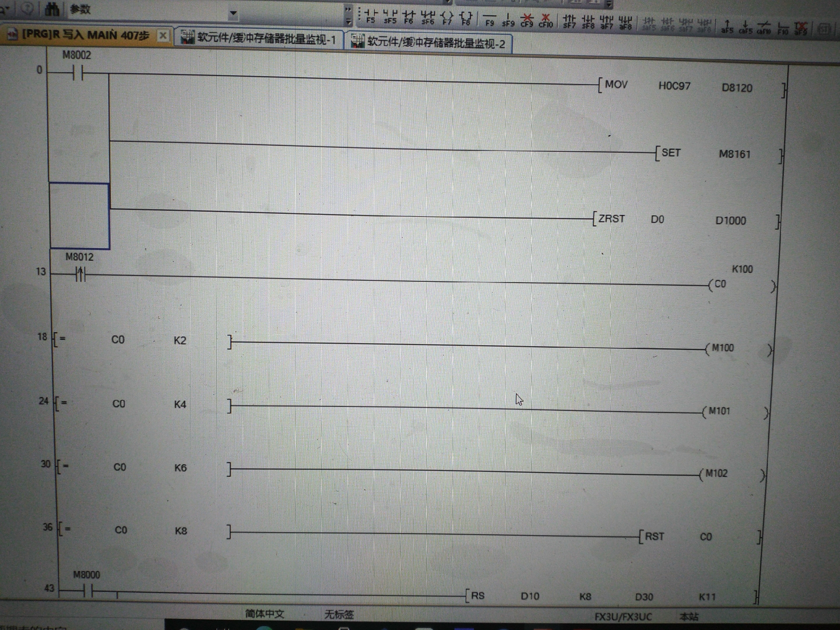
Task: Expand toolbar options overflow arrow
Action: (348, 21)
